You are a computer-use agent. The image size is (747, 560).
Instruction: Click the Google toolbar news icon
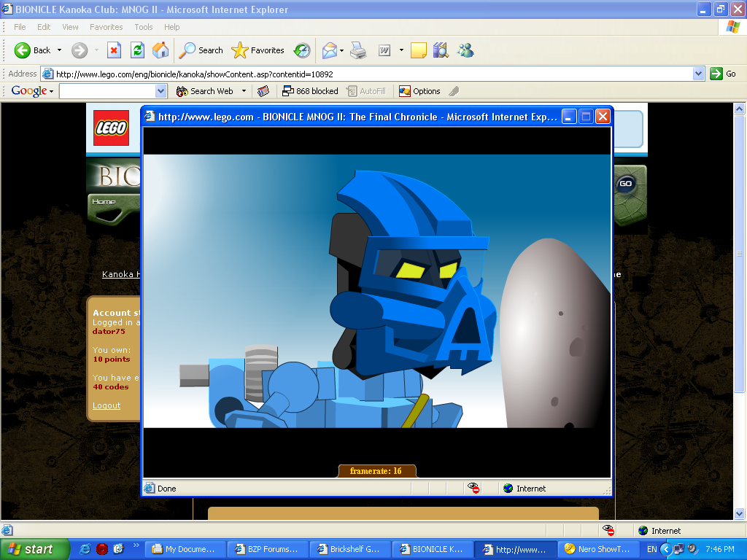click(x=263, y=91)
